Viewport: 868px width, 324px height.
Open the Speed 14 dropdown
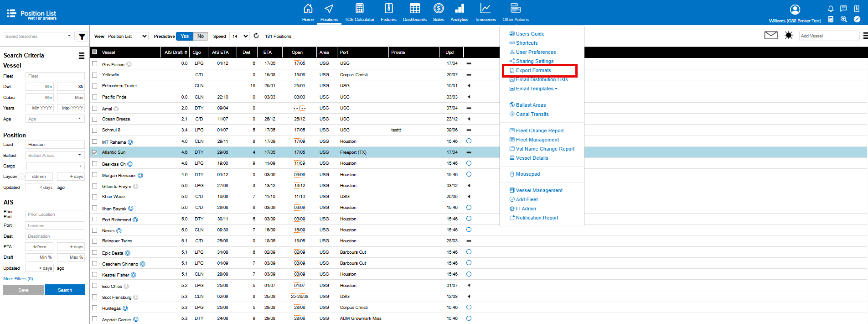pos(239,36)
